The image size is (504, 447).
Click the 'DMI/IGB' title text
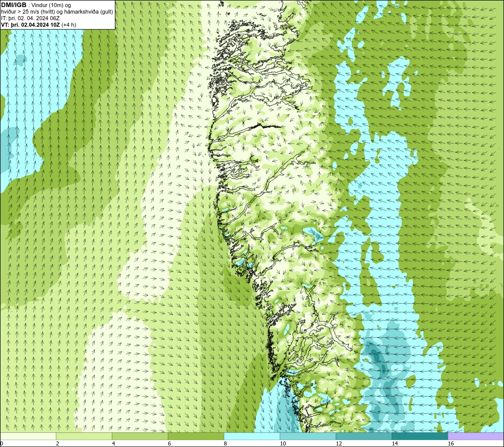click(x=14, y=5)
